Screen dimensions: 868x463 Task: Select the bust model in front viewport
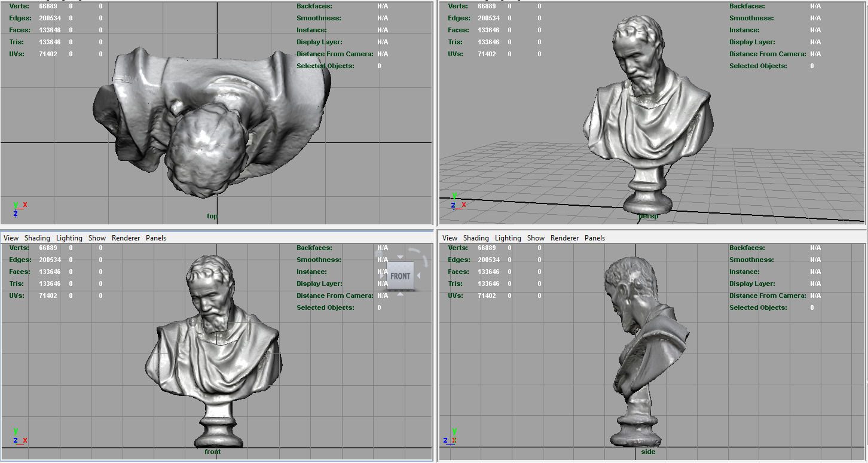point(214,359)
